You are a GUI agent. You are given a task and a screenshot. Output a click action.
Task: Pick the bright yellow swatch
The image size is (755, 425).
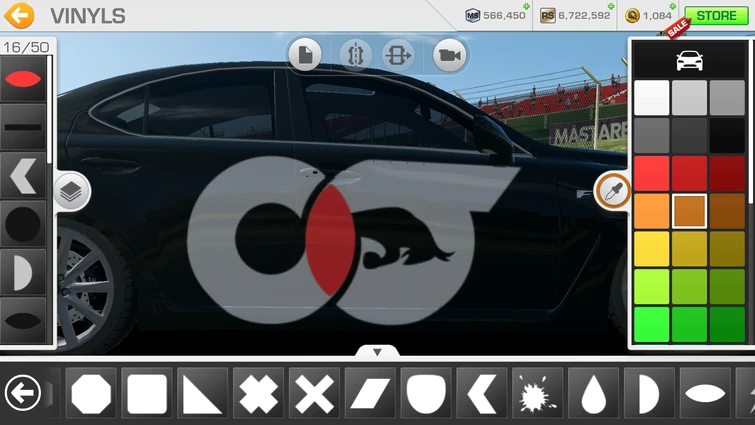click(x=651, y=249)
